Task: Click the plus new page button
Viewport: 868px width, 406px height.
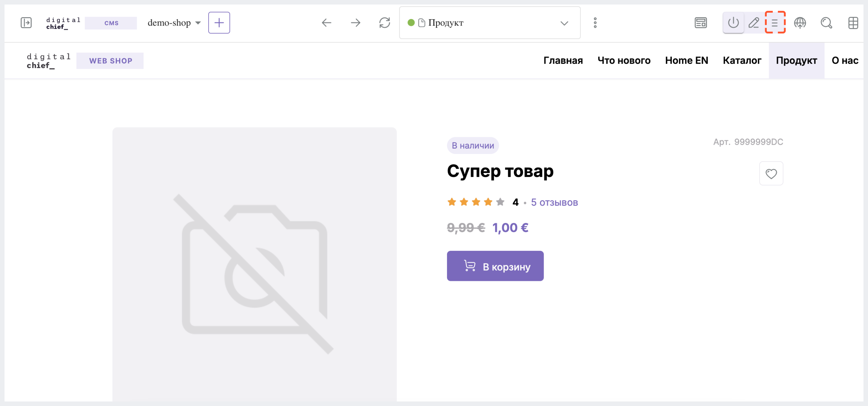Action: pos(219,23)
